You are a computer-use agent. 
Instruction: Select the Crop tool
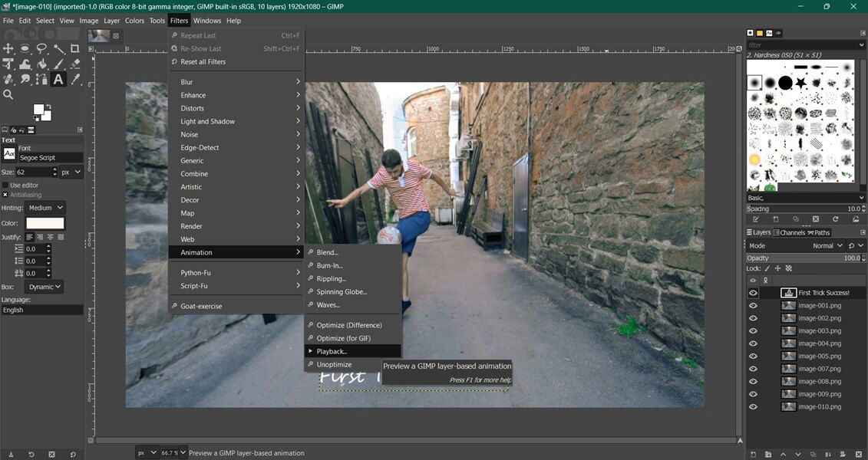point(74,48)
